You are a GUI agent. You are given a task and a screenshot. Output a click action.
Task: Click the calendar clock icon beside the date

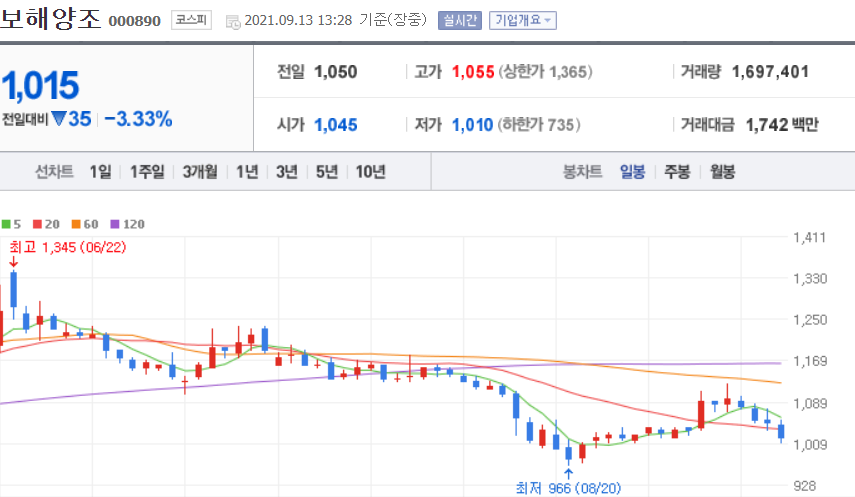[x=233, y=22]
